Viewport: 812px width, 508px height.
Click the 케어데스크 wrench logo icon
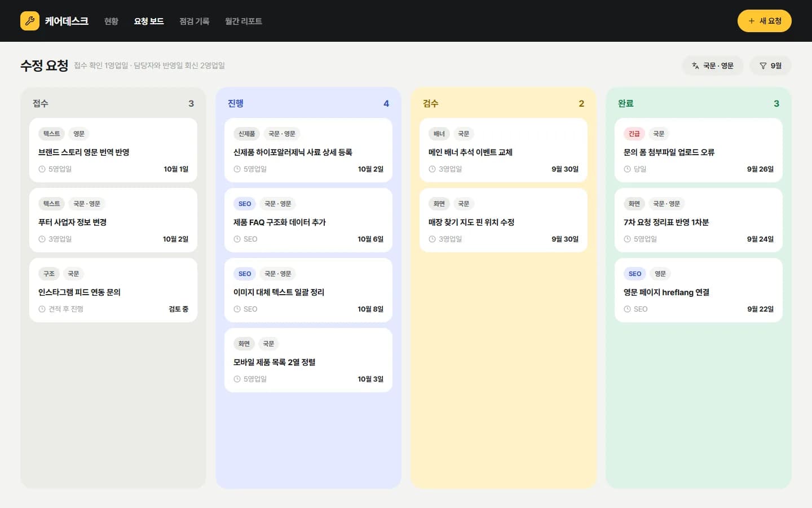(30, 21)
